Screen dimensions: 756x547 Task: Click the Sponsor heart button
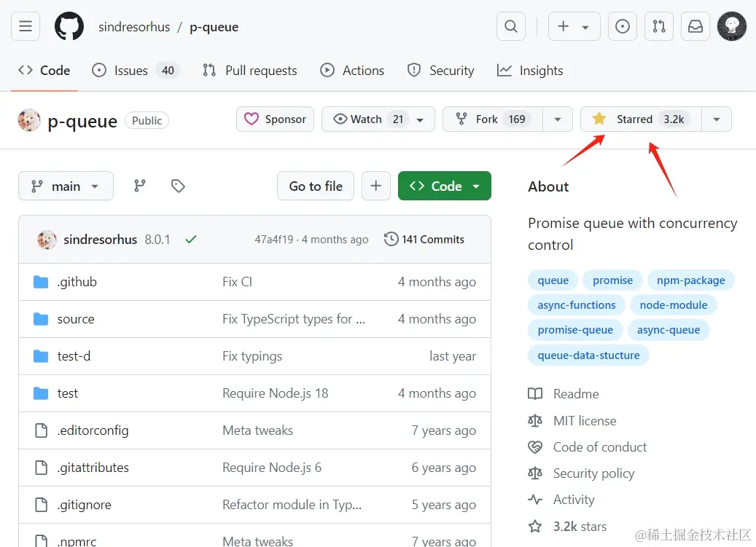tap(276, 119)
